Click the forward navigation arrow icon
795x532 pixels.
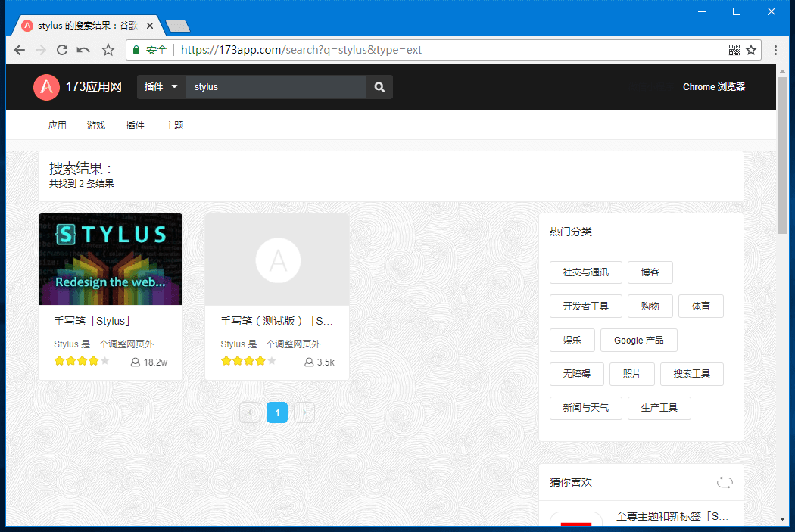pos(40,49)
